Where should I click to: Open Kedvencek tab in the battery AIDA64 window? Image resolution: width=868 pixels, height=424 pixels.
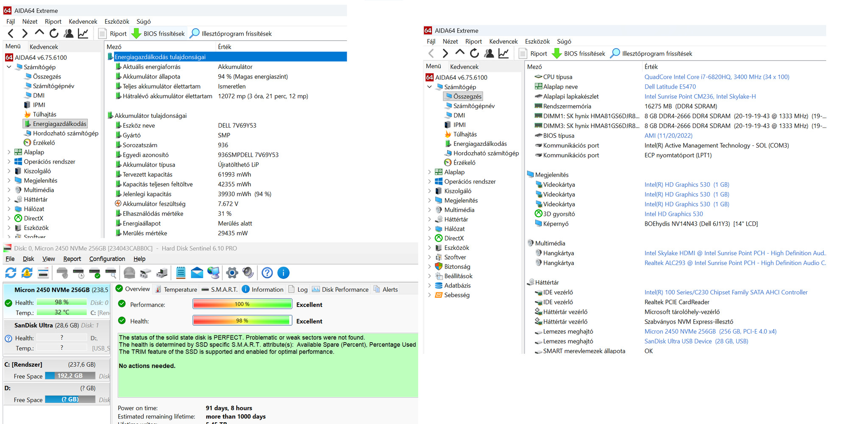point(44,47)
